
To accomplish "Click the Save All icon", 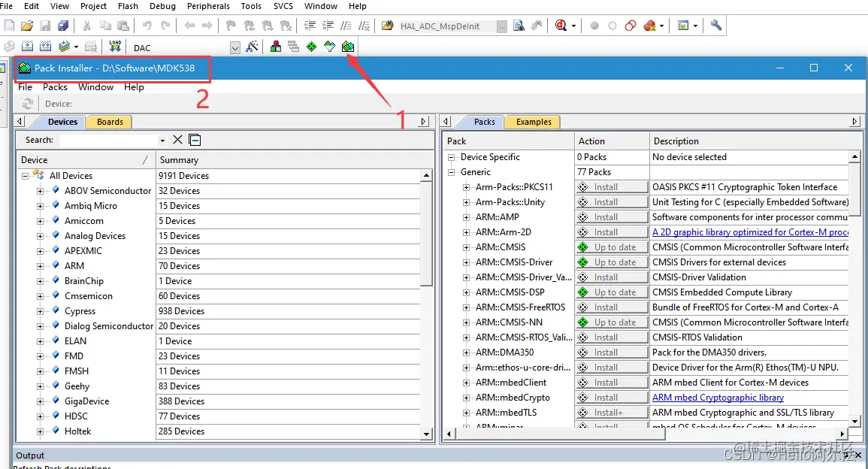I will point(64,26).
